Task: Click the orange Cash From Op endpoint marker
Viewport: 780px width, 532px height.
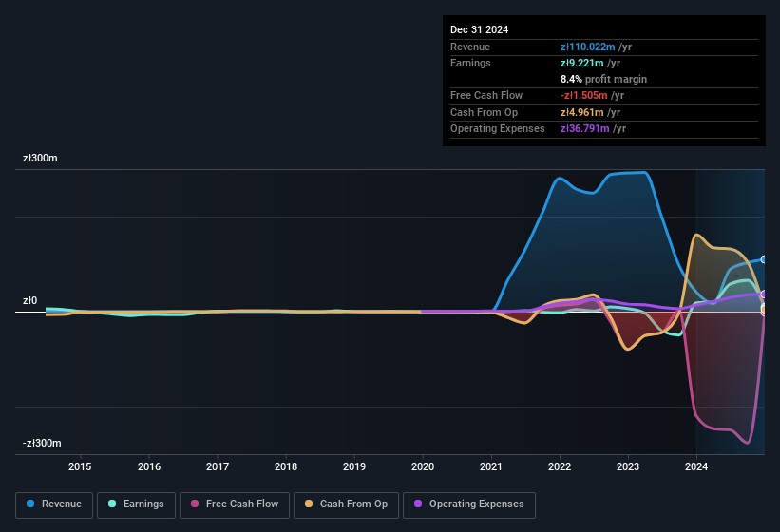Action: (764, 310)
